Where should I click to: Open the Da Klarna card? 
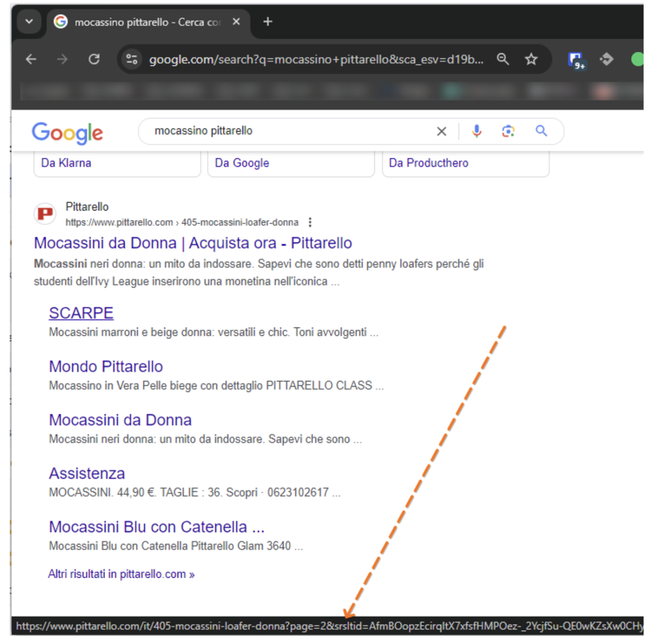click(117, 164)
